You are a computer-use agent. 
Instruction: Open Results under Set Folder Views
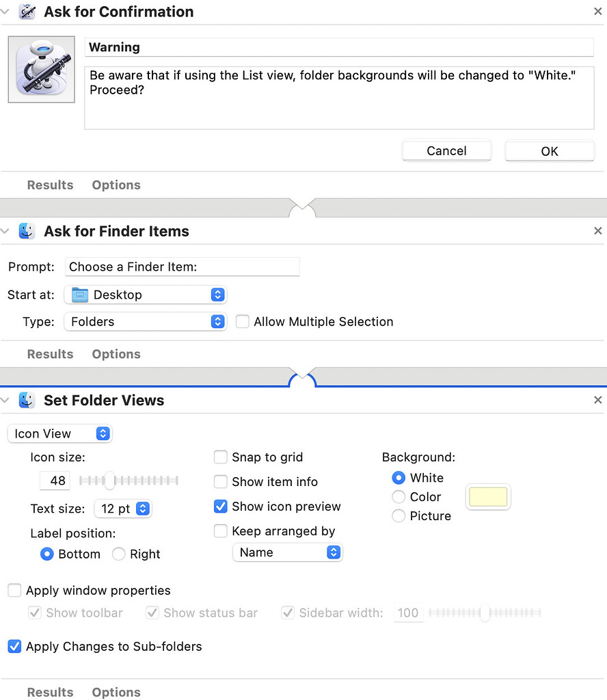(50, 692)
